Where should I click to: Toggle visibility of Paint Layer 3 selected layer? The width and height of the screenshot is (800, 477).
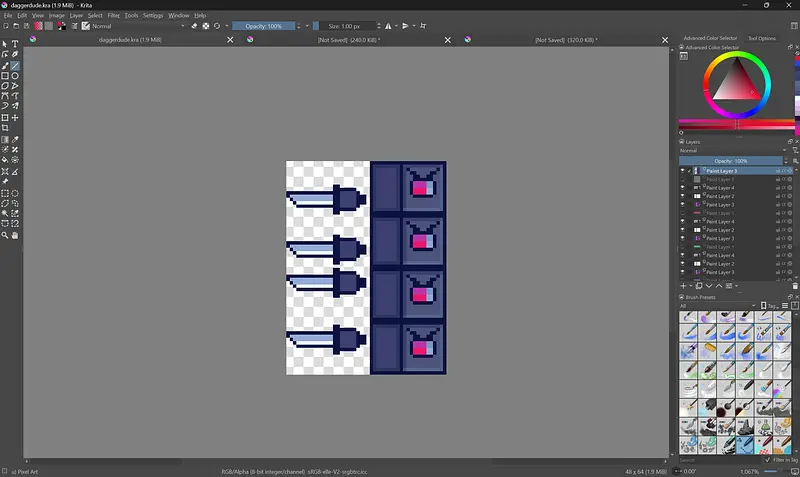tap(683, 171)
